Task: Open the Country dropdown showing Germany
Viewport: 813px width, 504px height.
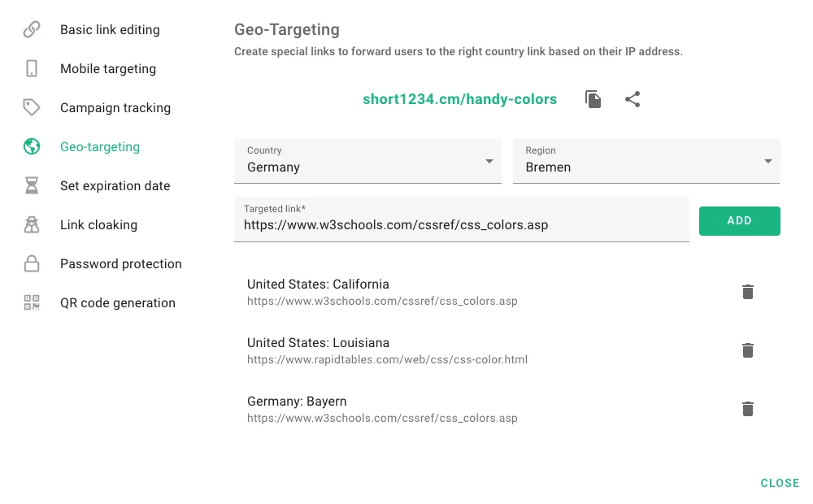Action: click(x=367, y=161)
